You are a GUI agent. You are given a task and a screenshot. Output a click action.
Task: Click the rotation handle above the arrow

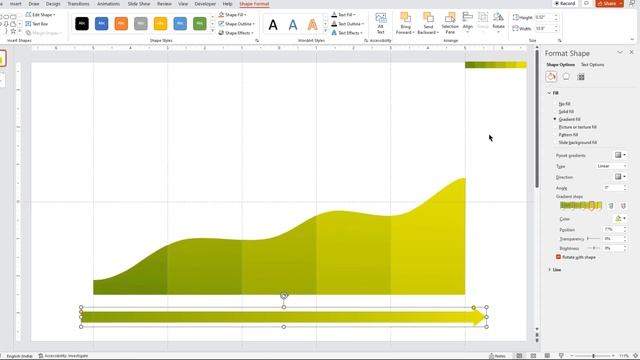(284, 296)
